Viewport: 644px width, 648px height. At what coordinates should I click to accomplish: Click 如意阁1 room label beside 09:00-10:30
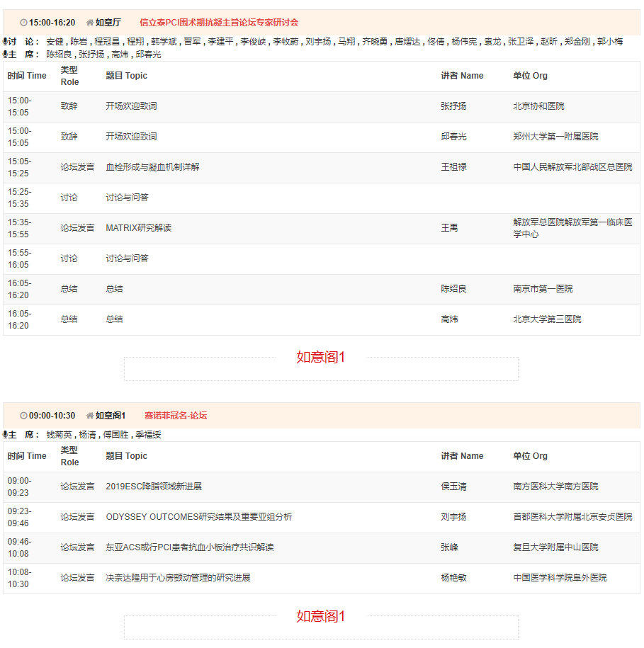tap(111, 415)
